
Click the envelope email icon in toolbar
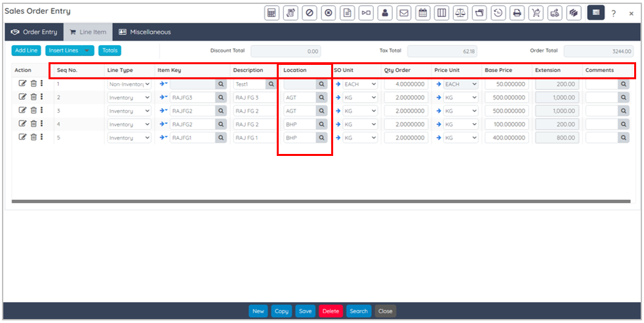pos(405,12)
